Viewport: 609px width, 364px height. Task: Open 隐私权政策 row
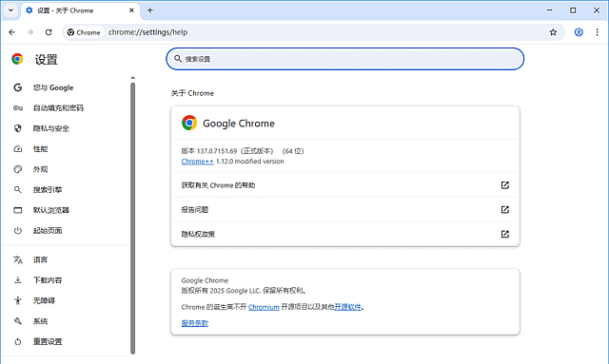click(x=344, y=234)
